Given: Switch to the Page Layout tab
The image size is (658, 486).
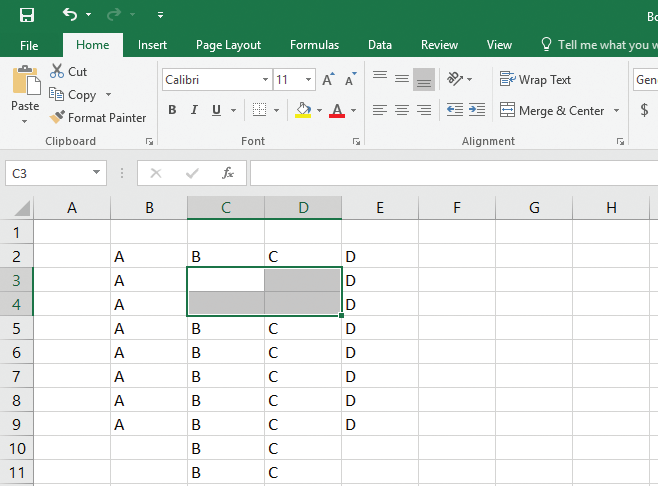Looking at the screenshot, I should [228, 45].
